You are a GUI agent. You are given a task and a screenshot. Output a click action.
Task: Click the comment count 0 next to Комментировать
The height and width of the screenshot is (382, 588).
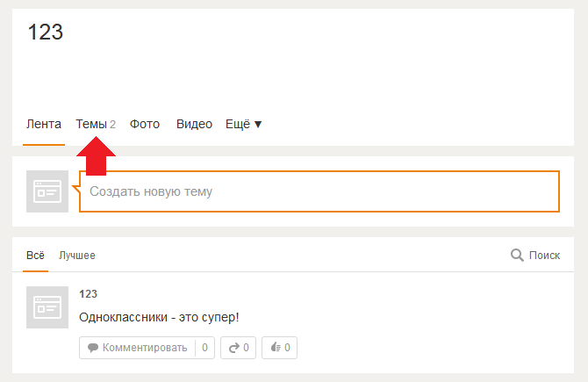[204, 348]
